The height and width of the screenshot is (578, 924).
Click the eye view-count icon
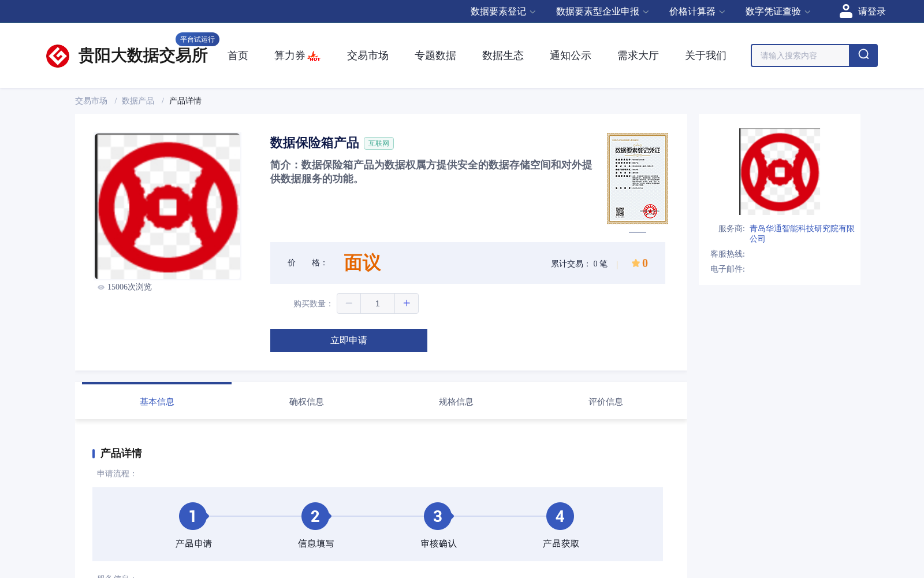[101, 287]
